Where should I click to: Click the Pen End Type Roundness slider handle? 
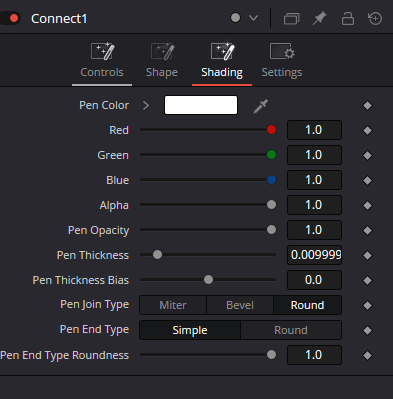(x=271, y=355)
